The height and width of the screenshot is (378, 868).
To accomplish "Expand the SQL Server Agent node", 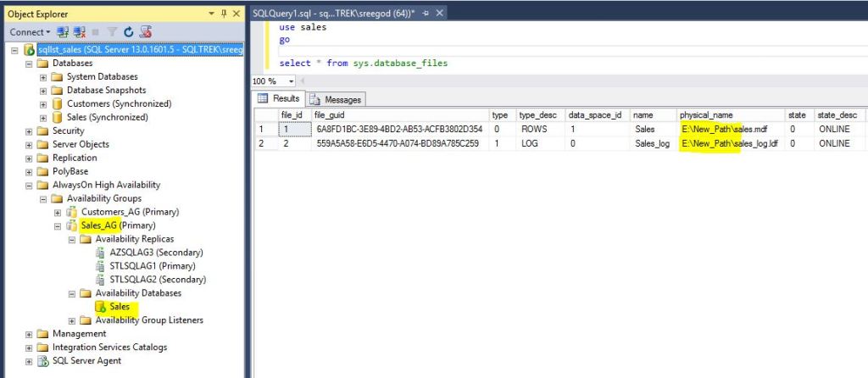I will (x=30, y=361).
